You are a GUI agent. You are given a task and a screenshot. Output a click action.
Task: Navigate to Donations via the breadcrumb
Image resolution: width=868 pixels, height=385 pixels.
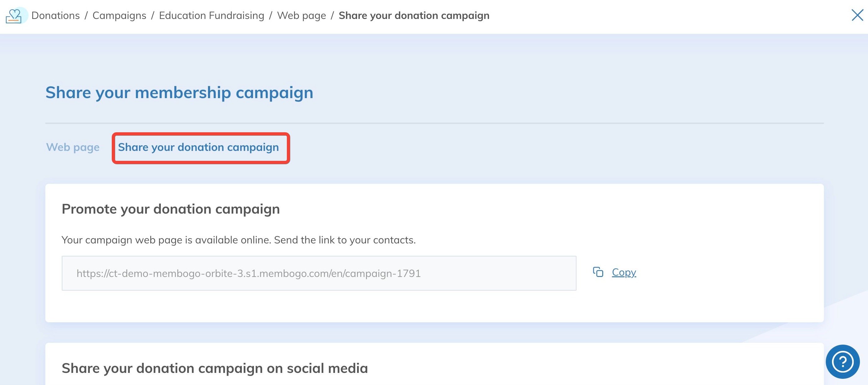tap(56, 16)
